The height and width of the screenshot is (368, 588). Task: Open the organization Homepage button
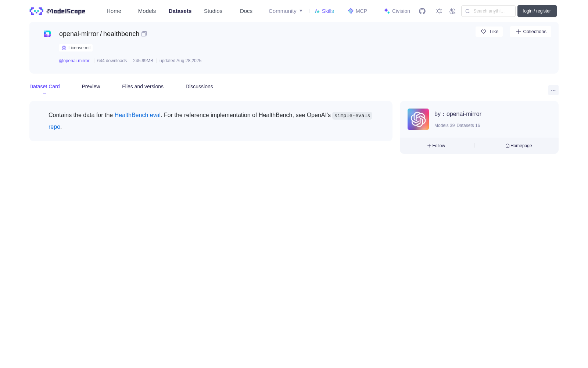519,146
